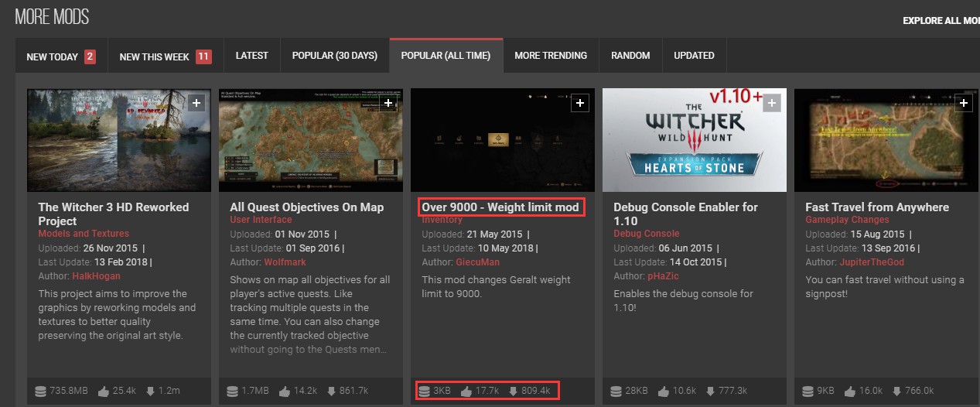
Task: Click Inventory category link
Action: click(x=442, y=220)
